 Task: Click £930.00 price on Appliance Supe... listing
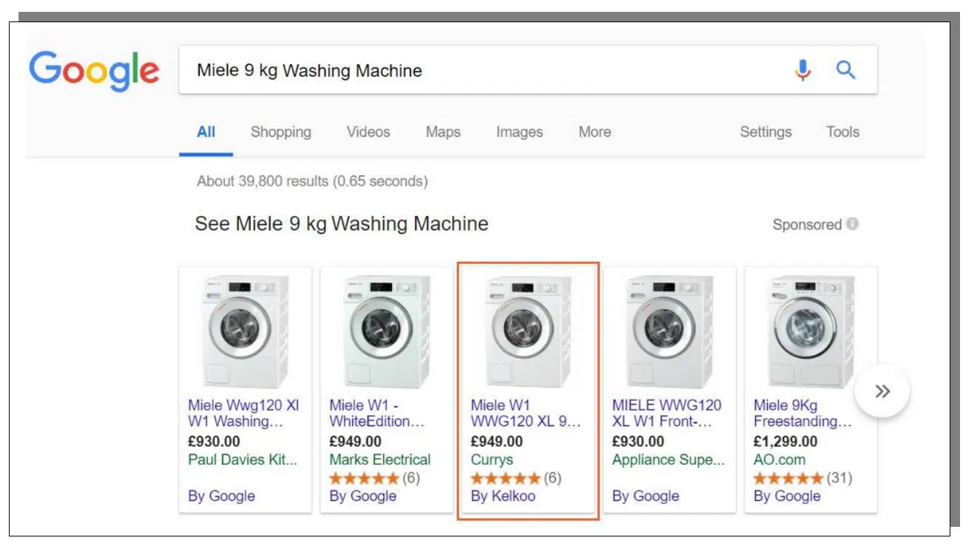638,442
